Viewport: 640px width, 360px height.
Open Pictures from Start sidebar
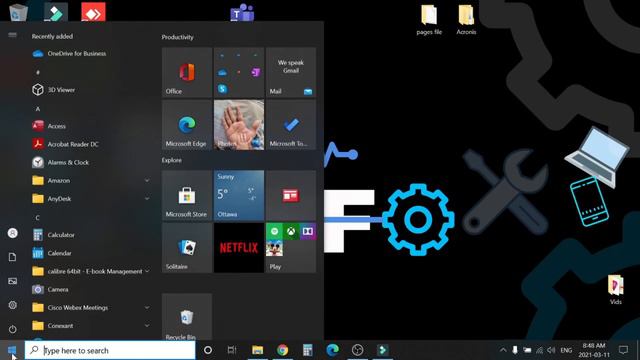point(13,281)
